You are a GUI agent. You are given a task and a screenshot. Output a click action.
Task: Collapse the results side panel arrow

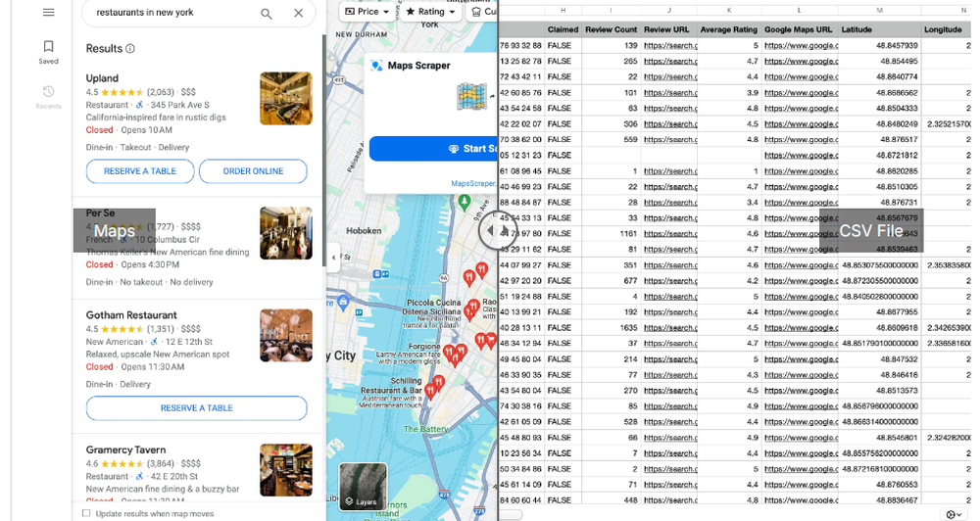click(x=333, y=257)
